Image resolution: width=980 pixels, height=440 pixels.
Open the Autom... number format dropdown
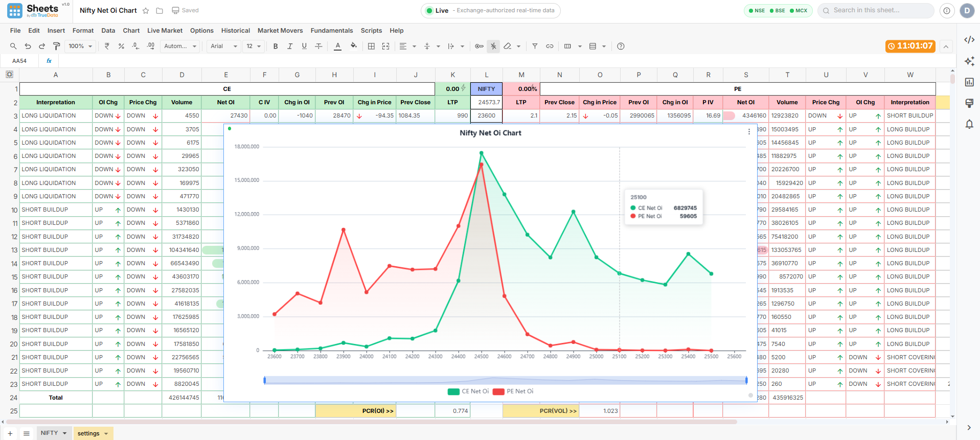tap(180, 46)
